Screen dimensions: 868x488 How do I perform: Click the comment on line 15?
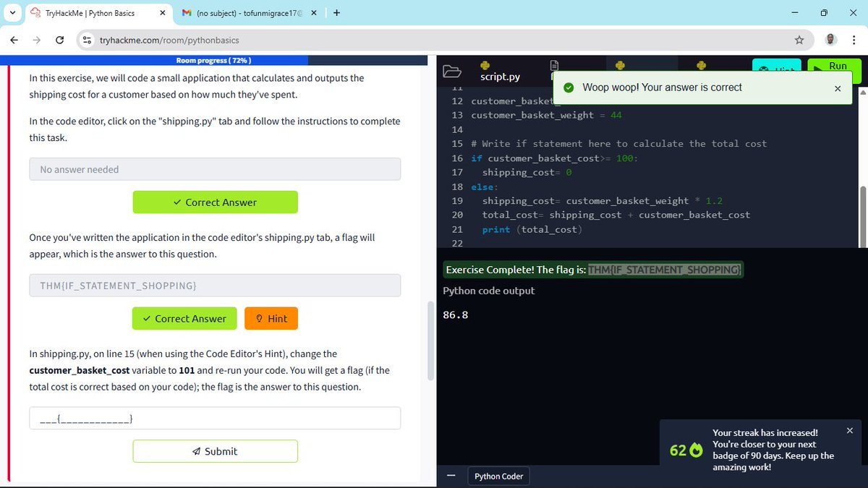(619, 144)
